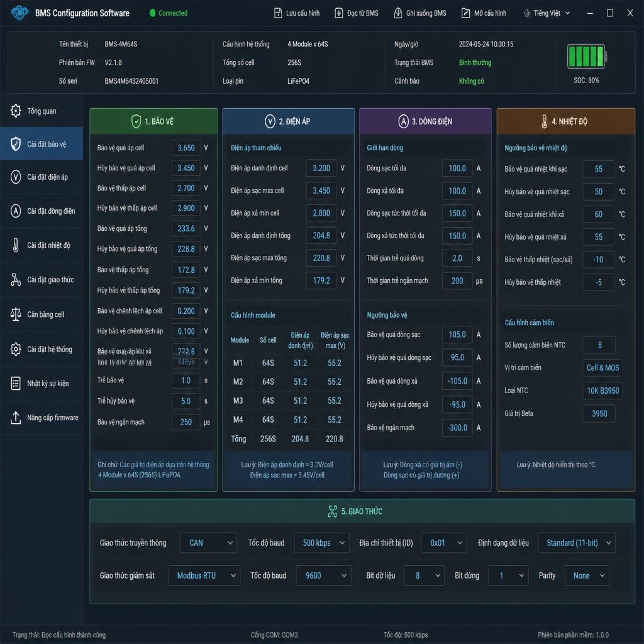Click the Bảo vệ quá nhiệt khi sạc field
This screenshot has width=644, height=644.
click(599, 169)
